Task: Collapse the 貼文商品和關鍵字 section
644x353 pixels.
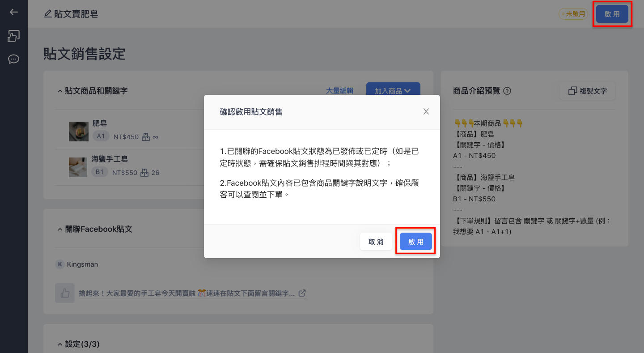Action: point(60,91)
